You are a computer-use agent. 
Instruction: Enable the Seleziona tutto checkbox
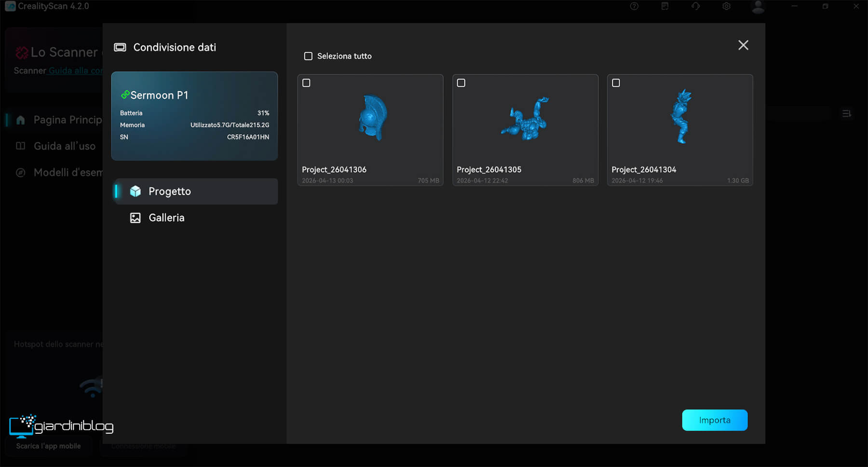[308, 56]
